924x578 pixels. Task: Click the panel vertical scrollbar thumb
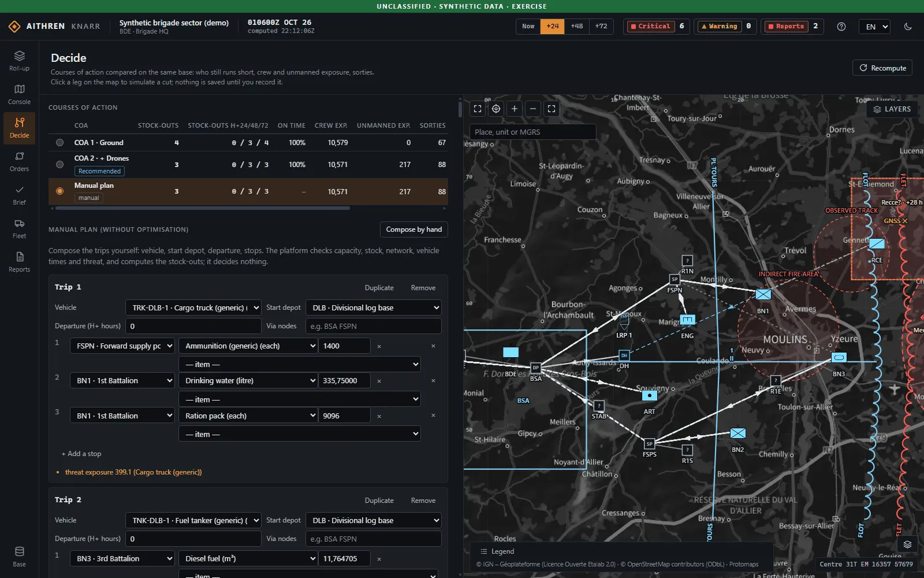[x=460, y=109]
